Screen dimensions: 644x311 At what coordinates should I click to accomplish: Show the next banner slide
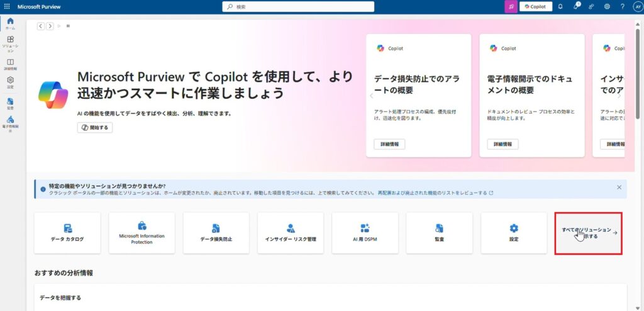click(x=50, y=26)
